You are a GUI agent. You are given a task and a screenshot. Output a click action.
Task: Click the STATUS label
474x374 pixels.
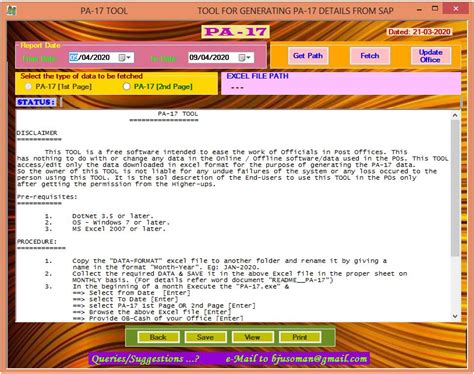pyautogui.click(x=36, y=102)
